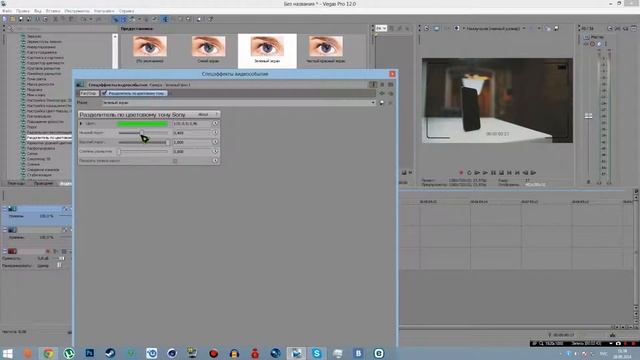Click the video preview external monitor icon
Viewport: 640px width, 360px height.
click(436, 29)
